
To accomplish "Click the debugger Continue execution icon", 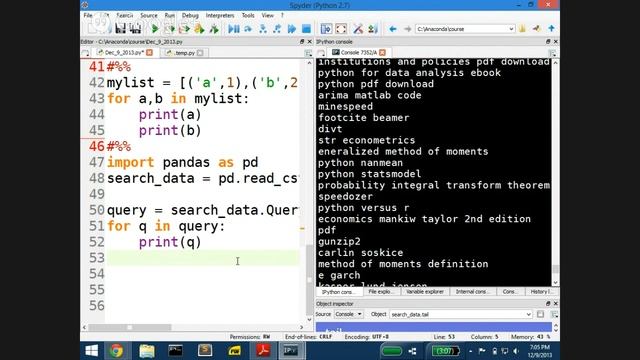I will [291, 29].
